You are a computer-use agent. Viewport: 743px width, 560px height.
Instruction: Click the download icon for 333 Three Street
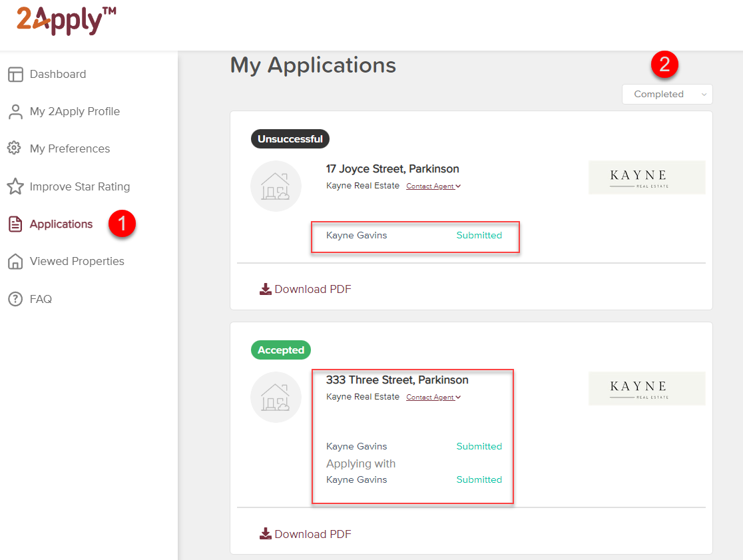pos(266,534)
